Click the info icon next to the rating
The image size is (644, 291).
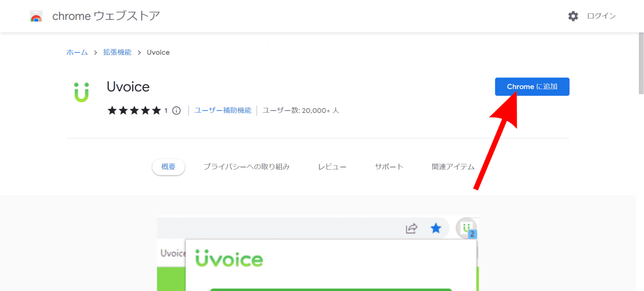[176, 110]
